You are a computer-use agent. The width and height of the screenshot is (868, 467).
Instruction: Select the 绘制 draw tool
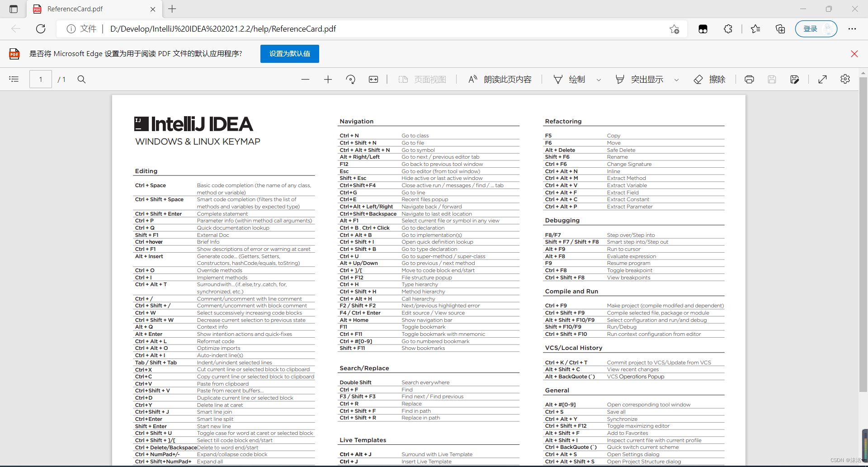coord(569,80)
